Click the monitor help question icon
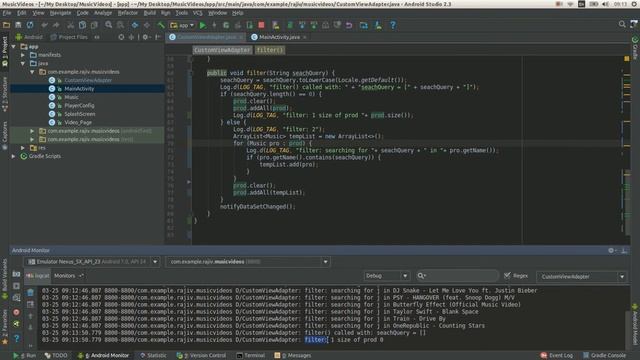This screenshot has height=360, width=640. pos(16,338)
